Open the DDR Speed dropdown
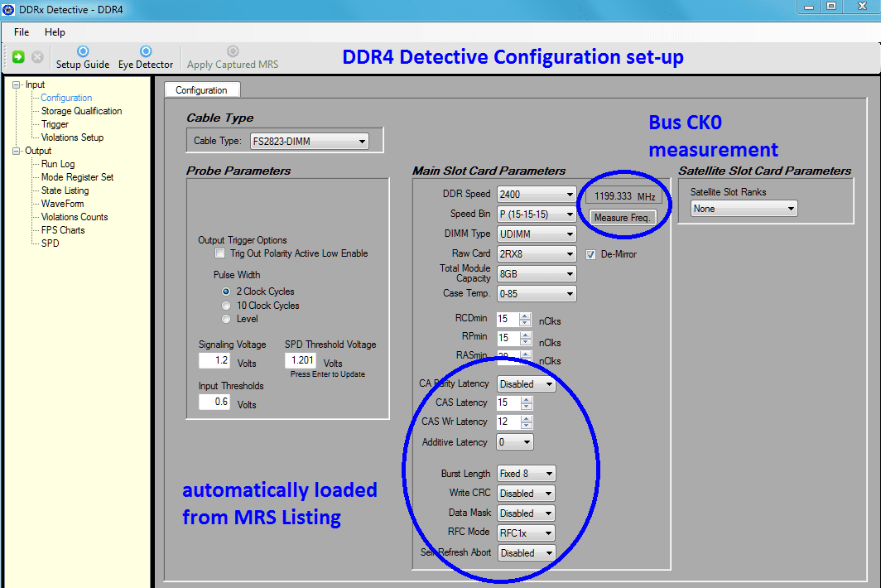881x588 pixels. tap(537, 195)
